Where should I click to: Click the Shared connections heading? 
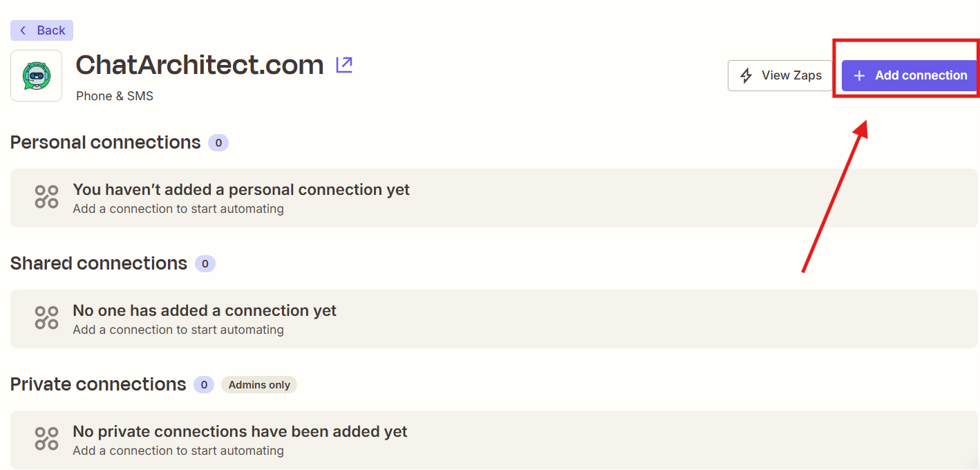99,263
